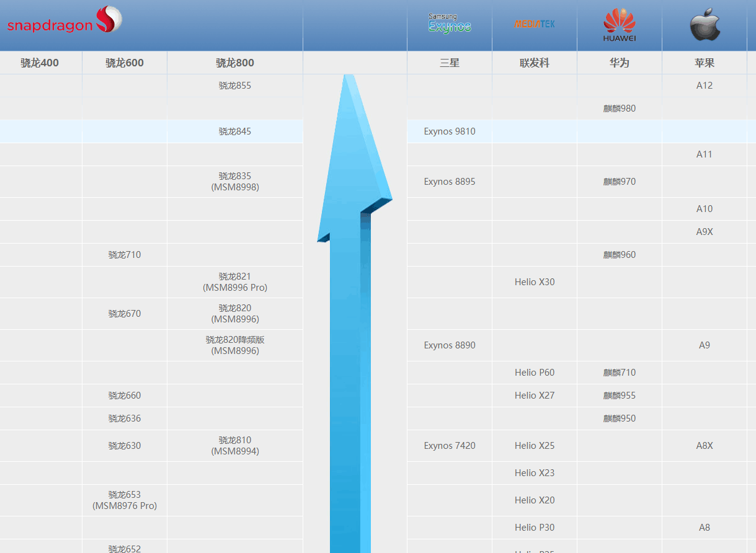
Task: Select the 骁龙600 column header
Action: tap(125, 63)
